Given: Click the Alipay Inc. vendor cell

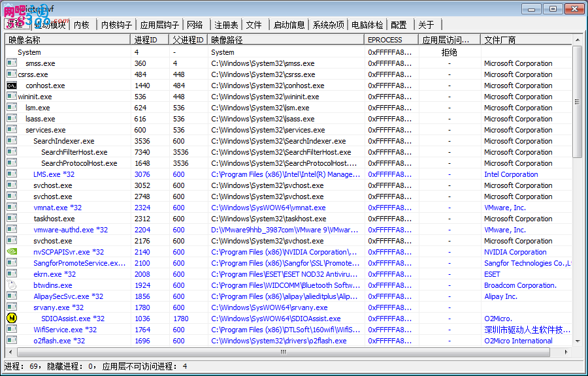Looking at the screenshot, I should [500, 296].
